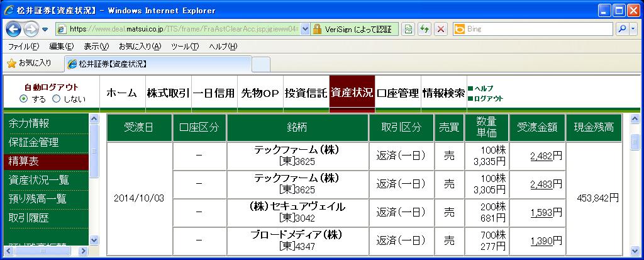Go forward with the browser Forward arrow
Screen dimensions: 644x260
[31, 29]
